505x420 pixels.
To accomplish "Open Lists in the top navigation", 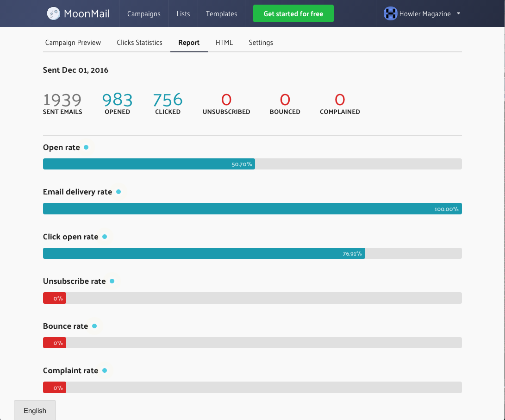I will (x=183, y=13).
